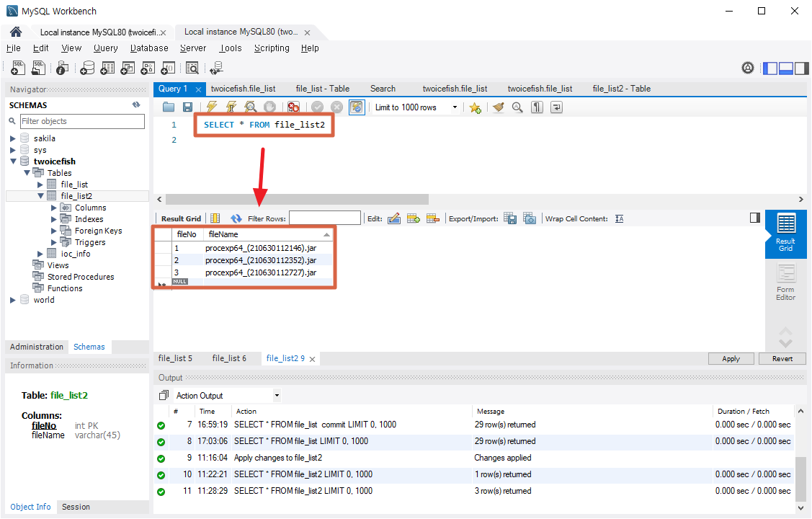Create a new stored procedure icon
Viewport: 812px width, 519px height.
tap(148, 68)
